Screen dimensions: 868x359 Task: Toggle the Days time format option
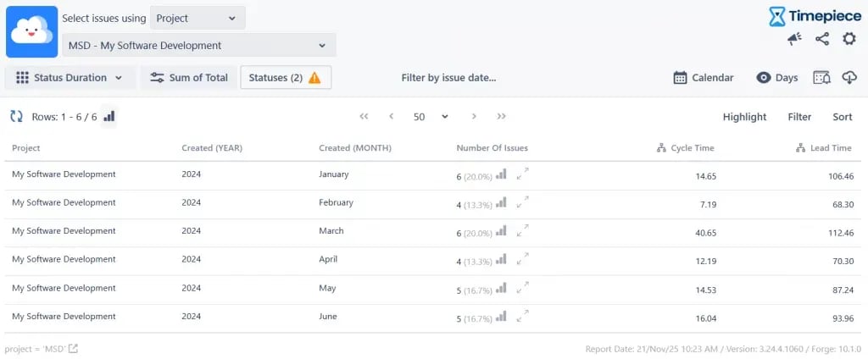click(776, 78)
